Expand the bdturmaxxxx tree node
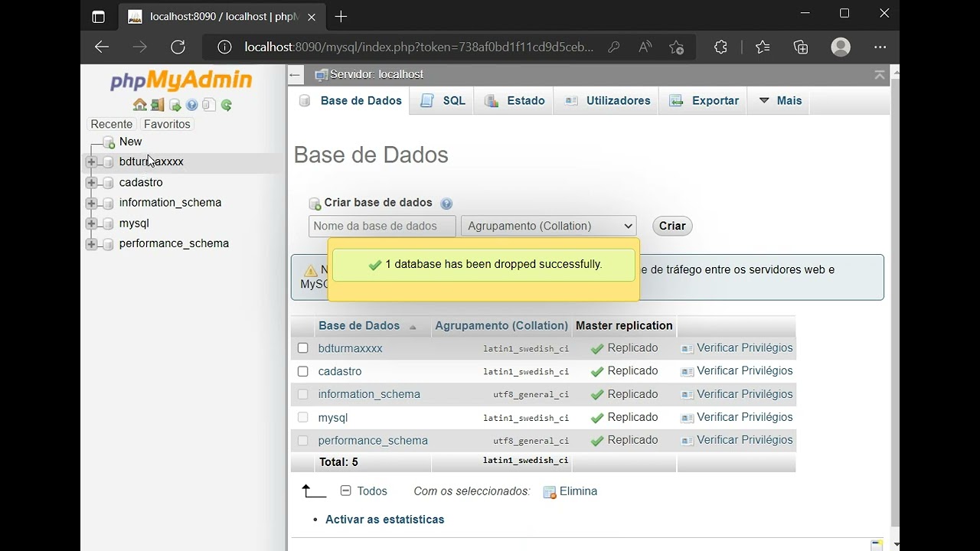980x551 pixels. [x=91, y=162]
